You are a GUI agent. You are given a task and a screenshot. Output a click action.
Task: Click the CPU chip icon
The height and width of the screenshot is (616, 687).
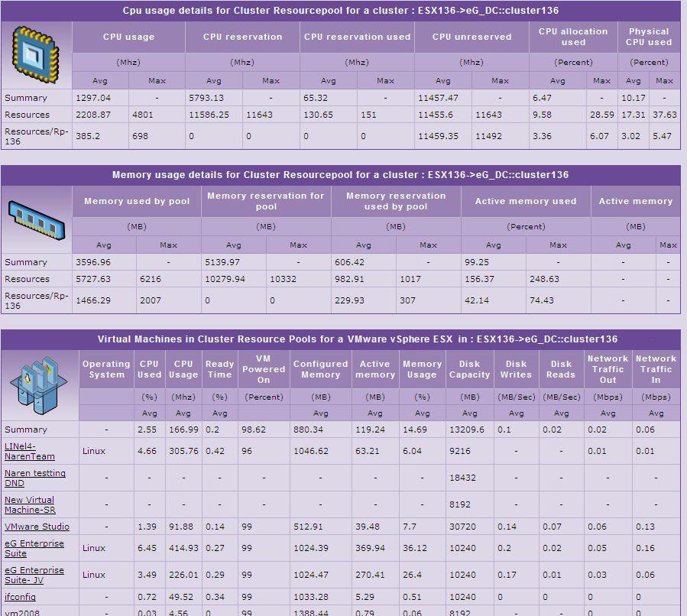pos(35,54)
